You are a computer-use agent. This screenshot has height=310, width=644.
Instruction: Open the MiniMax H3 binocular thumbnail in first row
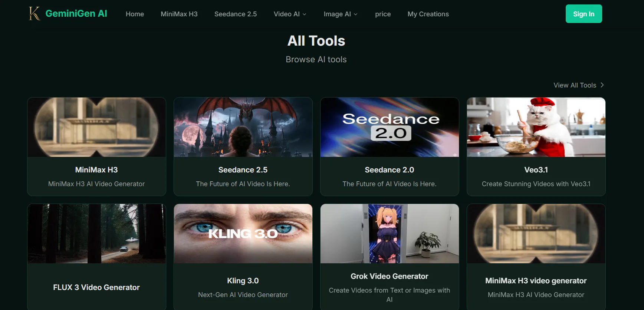96,127
